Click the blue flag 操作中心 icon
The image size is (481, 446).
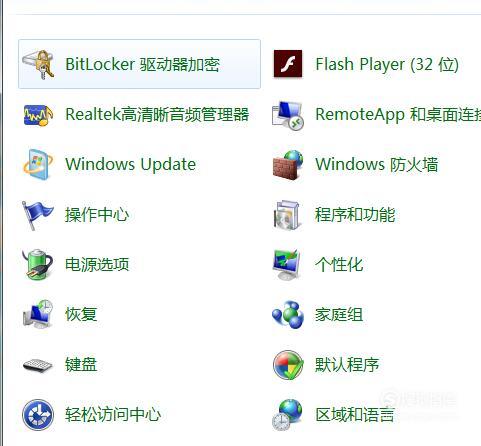[x=37, y=215]
